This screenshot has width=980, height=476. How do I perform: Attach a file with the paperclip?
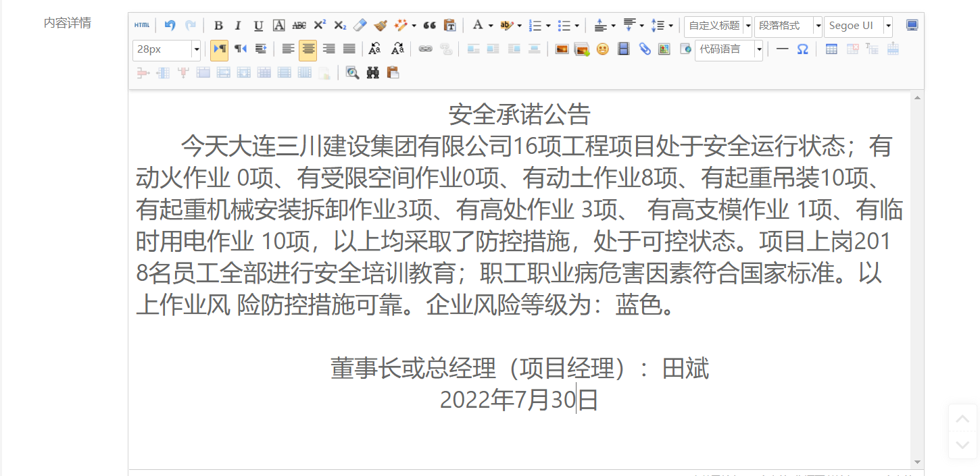tap(645, 49)
